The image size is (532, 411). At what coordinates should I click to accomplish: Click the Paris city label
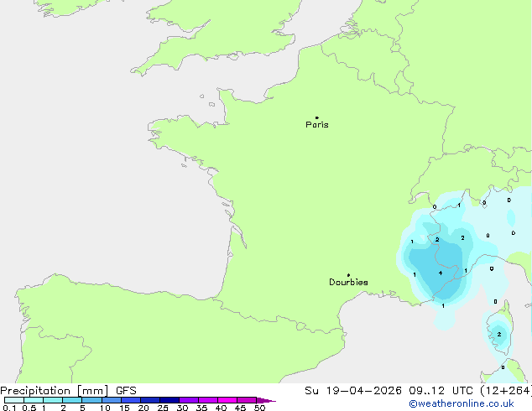coord(317,125)
